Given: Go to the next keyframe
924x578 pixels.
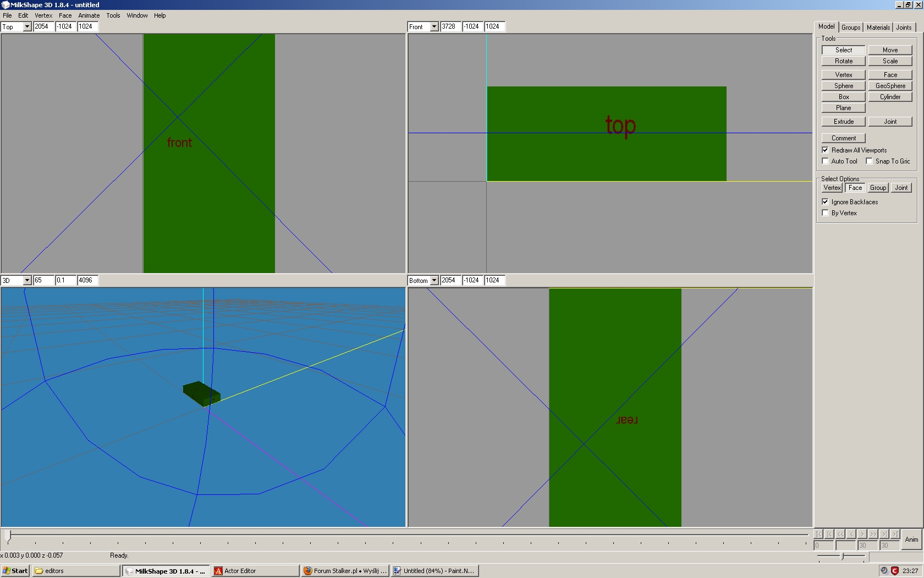Looking at the screenshot, I should click(x=884, y=534).
